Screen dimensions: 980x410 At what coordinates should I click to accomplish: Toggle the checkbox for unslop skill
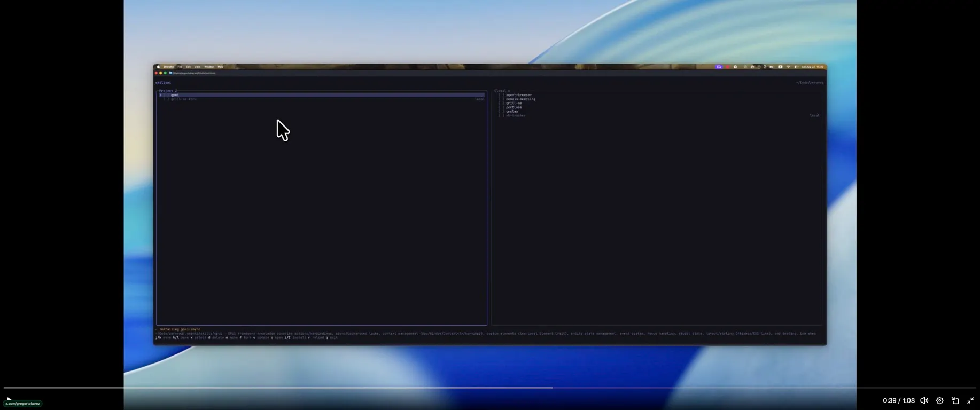(x=501, y=112)
